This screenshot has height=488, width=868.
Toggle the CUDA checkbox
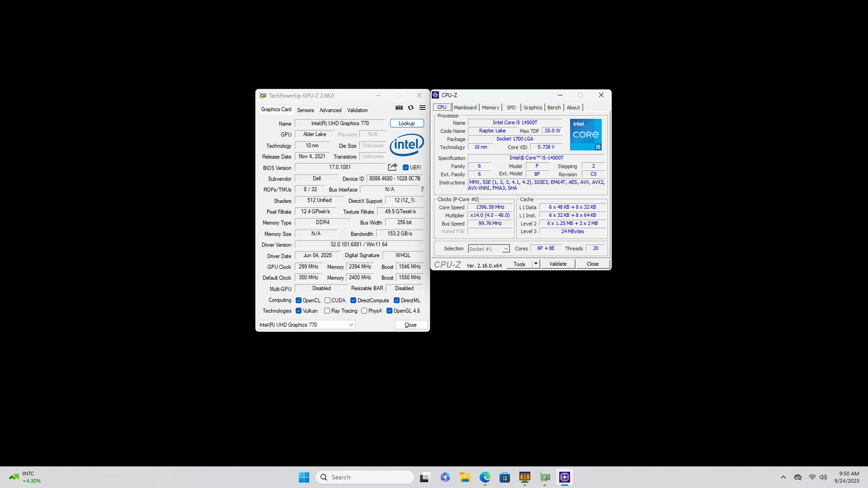(x=328, y=300)
